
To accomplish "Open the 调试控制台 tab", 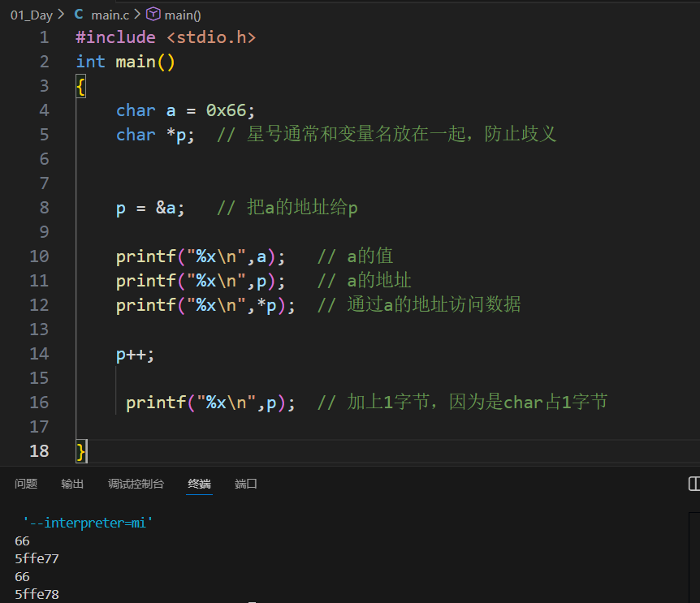I will tap(134, 484).
